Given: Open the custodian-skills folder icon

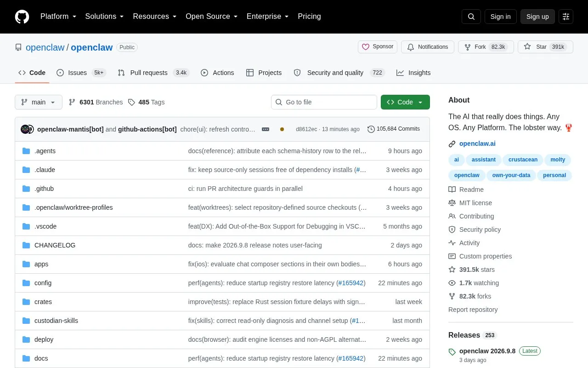Looking at the screenshot, I should point(26,321).
